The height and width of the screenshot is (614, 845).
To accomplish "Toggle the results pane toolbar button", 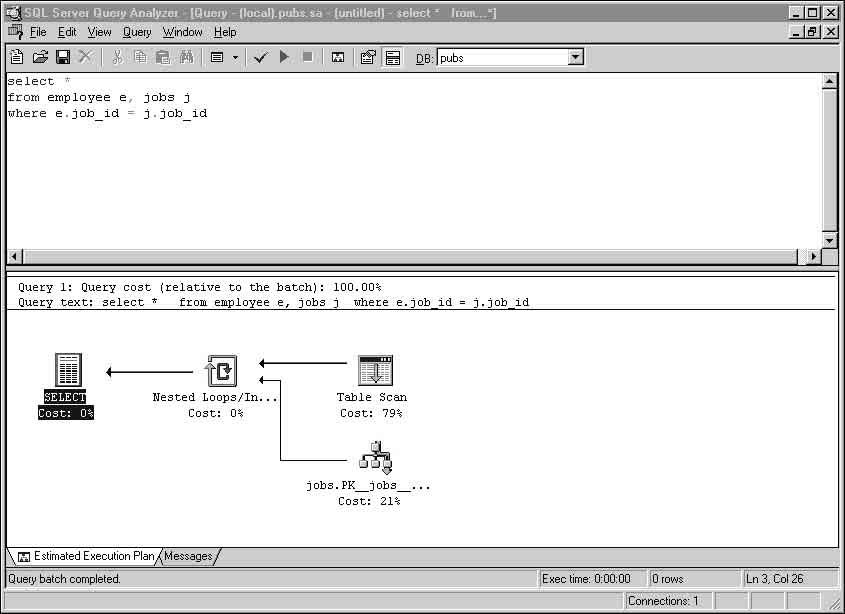I will 393,57.
